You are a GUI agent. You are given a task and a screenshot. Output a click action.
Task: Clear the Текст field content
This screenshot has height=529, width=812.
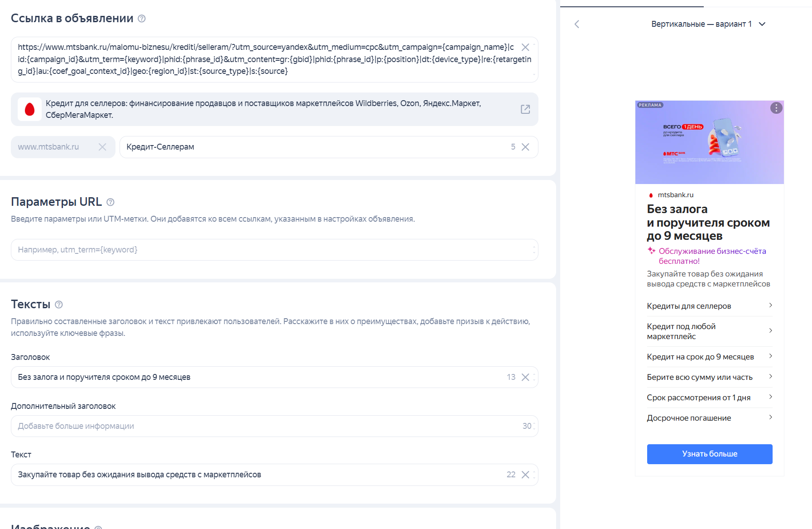click(x=525, y=475)
